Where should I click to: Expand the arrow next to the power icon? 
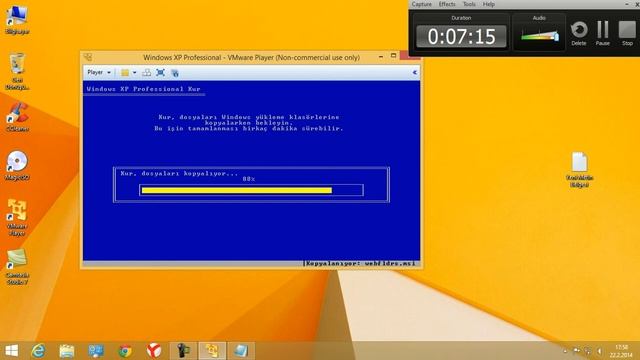(x=134, y=73)
